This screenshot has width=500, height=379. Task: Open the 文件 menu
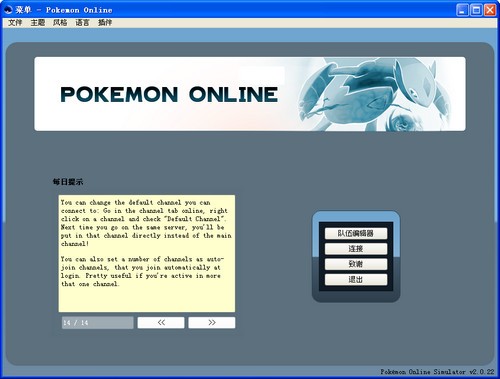[x=15, y=22]
